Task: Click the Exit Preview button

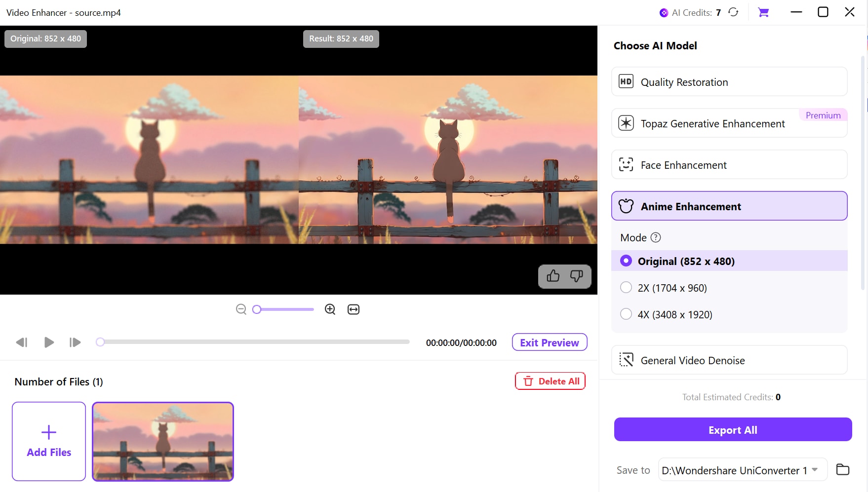Action: 550,342
